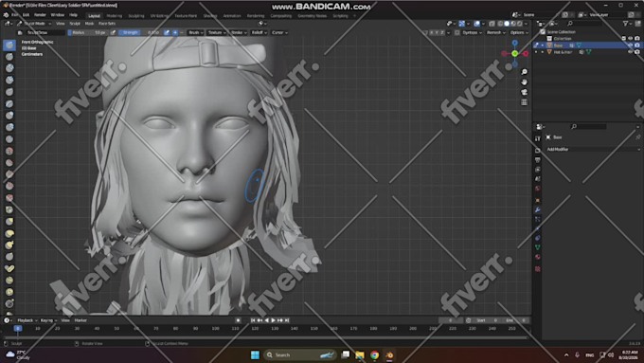Image resolution: width=644 pixels, height=363 pixels.
Task: Open the Remesh dropdown
Action: tap(495, 32)
